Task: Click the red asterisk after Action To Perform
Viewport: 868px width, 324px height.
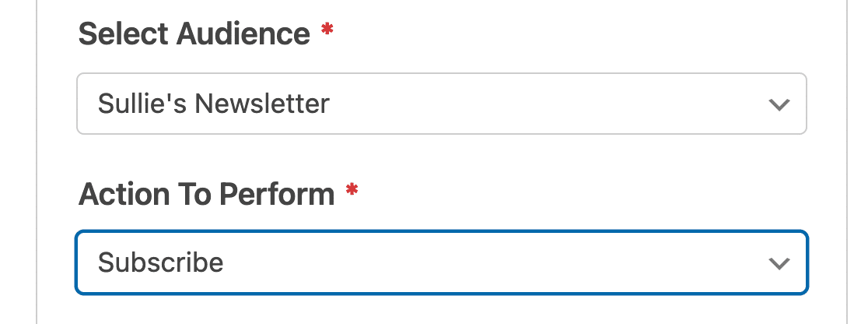Action: (x=352, y=191)
